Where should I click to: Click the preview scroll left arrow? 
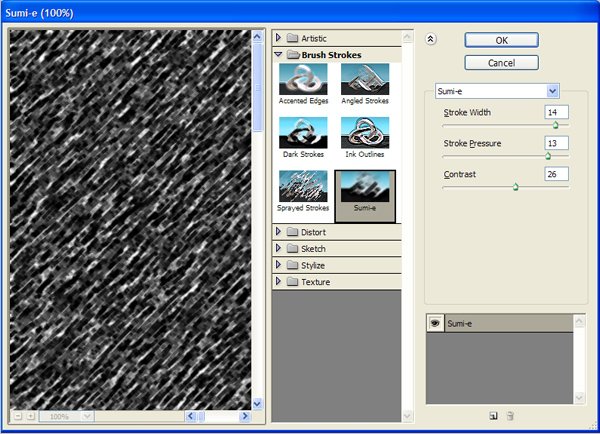pyautogui.click(x=191, y=416)
